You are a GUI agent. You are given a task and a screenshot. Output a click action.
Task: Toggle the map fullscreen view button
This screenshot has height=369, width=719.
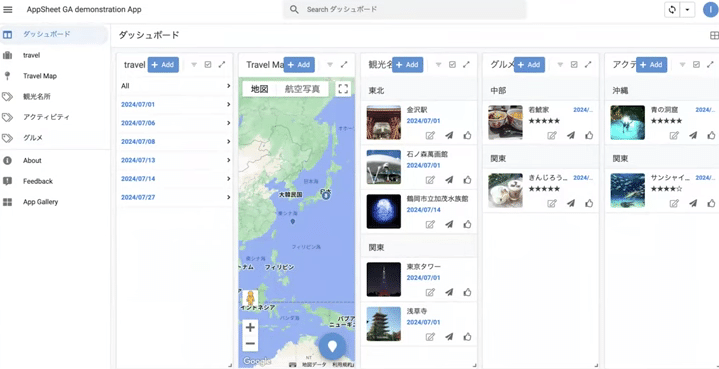343,89
